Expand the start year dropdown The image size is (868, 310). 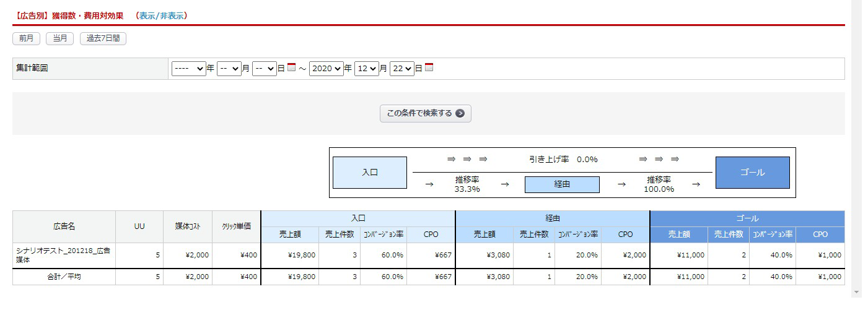(x=189, y=69)
